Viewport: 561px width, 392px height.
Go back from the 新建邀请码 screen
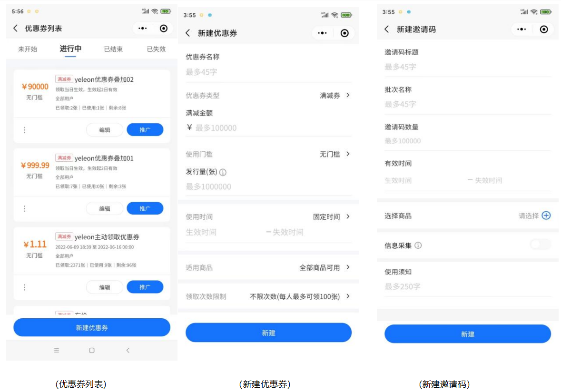tap(387, 29)
